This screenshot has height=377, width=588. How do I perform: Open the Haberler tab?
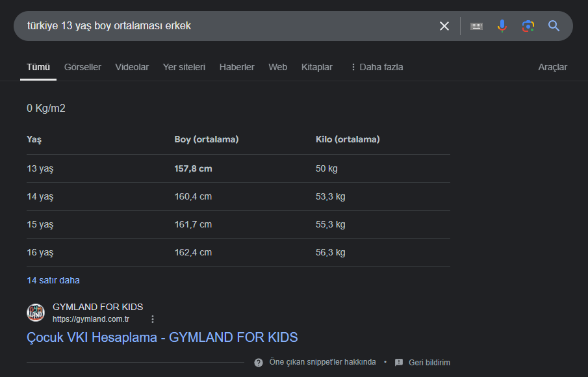point(236,67)
